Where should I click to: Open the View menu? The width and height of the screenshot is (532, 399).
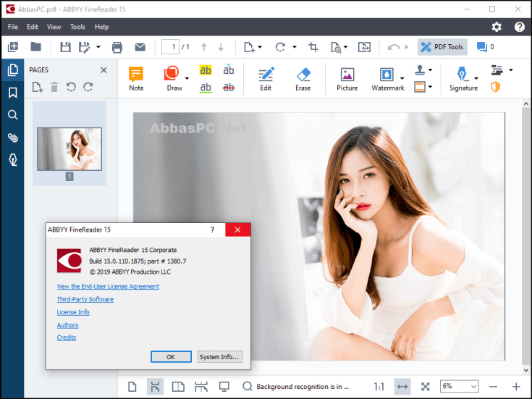(54, 27)
